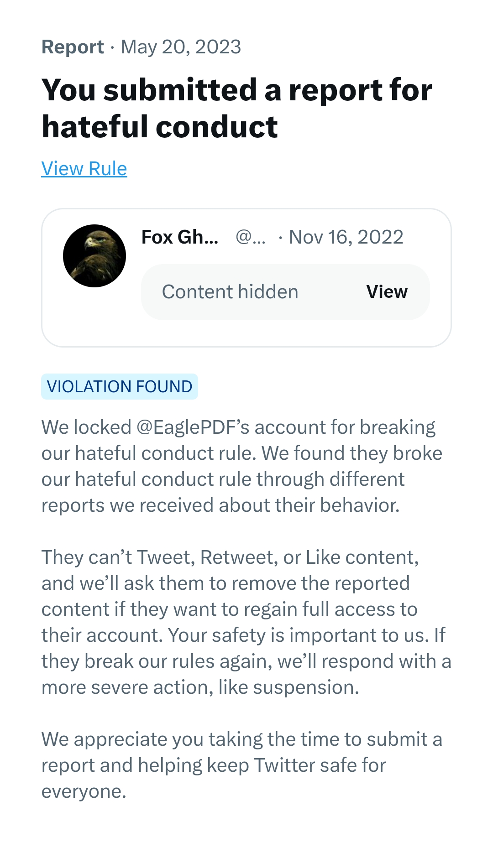Tap the May 20, 2023 date

(x=181, y=47)
